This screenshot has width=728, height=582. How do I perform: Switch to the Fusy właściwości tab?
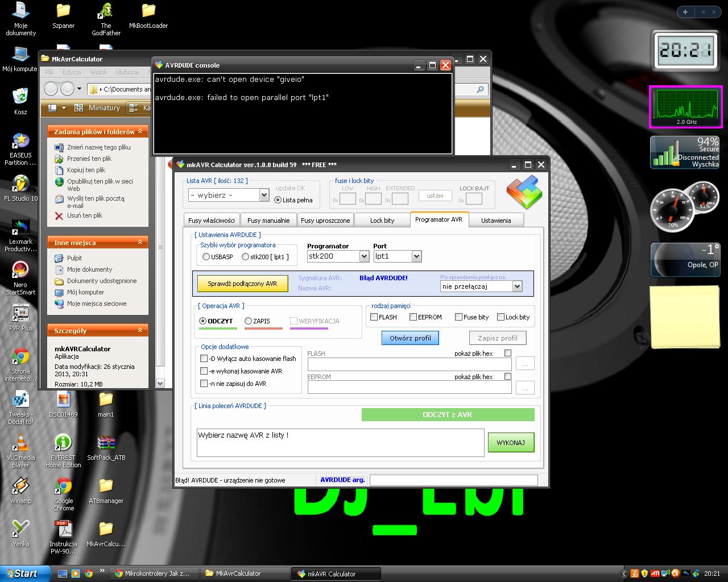(x=212, y=221)
